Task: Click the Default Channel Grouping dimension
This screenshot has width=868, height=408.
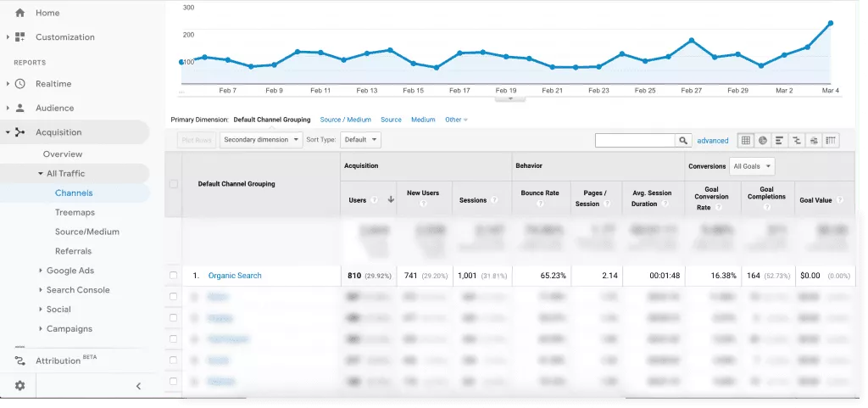Action: point(272,120)
